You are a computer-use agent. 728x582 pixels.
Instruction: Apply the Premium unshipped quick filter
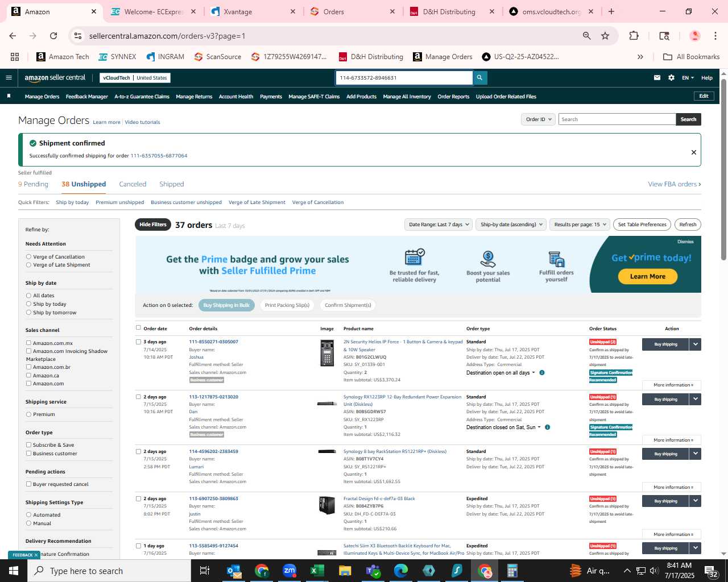click(120, 202)
